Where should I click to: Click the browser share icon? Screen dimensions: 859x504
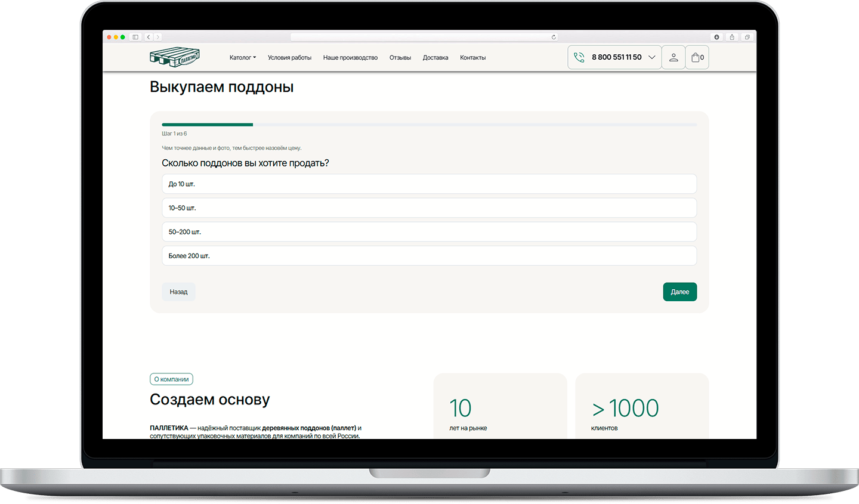[x=732, y=37]
